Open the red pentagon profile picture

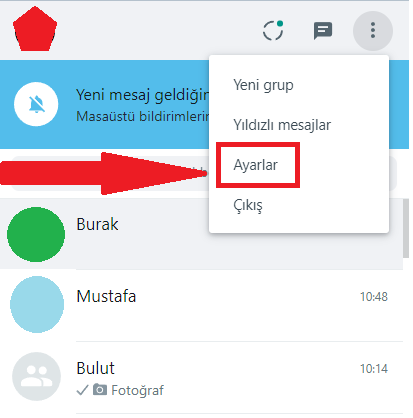35,29
